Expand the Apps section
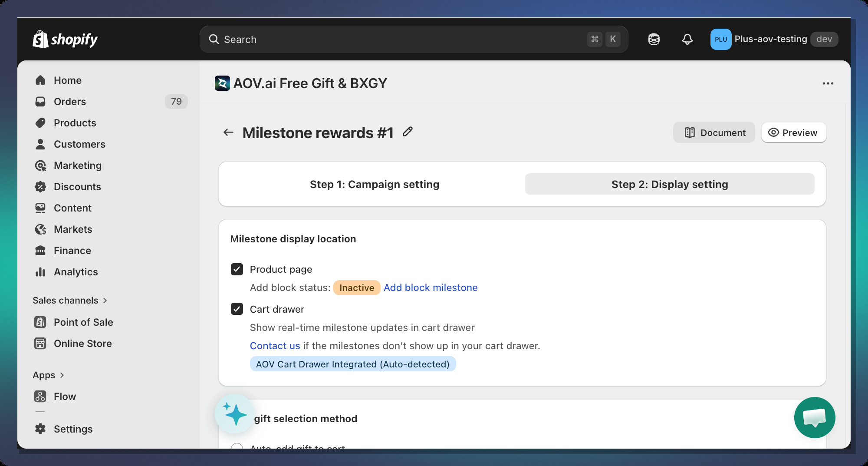The height and width of the screenshot is (466, 868). tap(48, 375)
